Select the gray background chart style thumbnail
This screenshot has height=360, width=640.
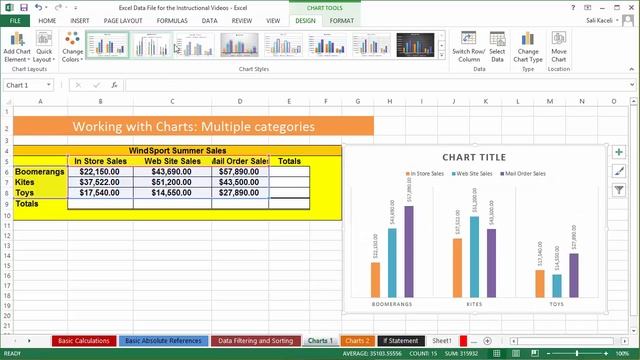point(239,45)
